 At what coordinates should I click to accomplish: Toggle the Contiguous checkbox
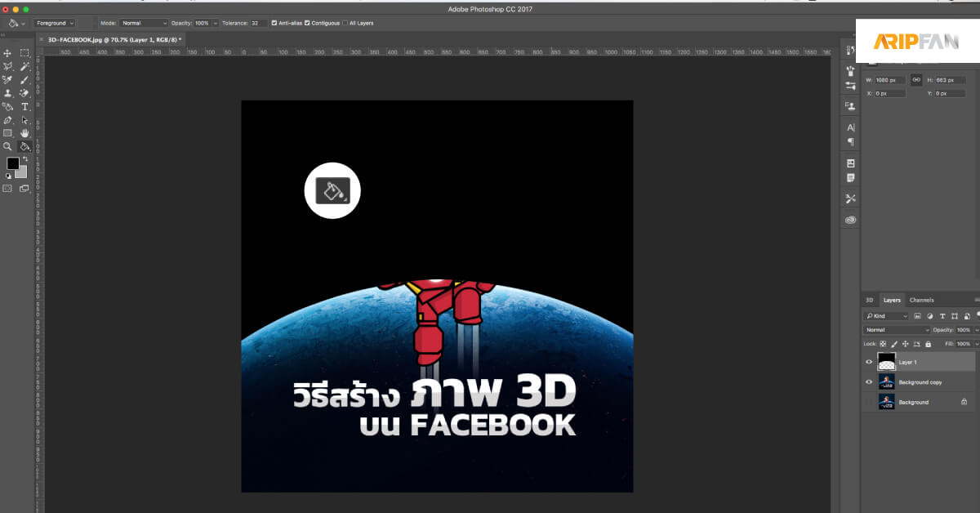tap(307, 23)
